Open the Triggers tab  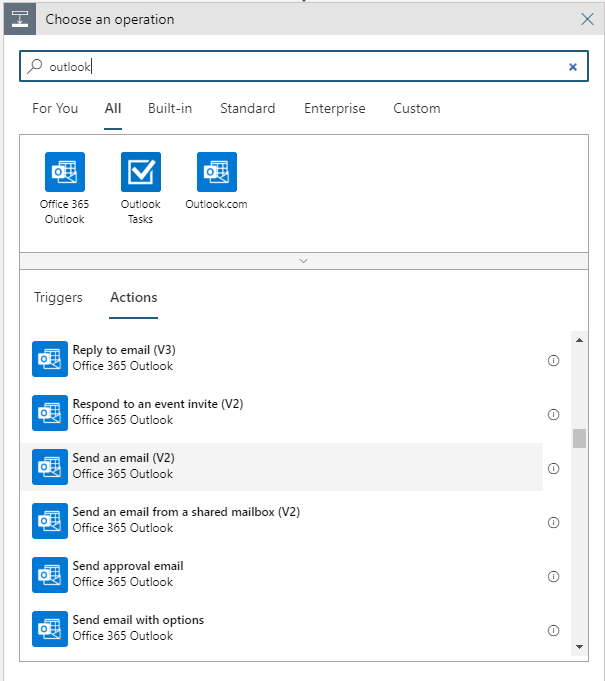coord(58,298)
